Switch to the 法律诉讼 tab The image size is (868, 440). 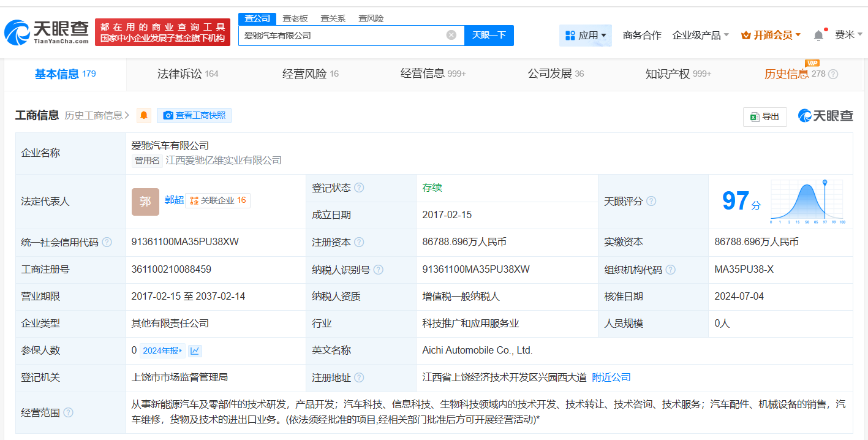point(187,74)
